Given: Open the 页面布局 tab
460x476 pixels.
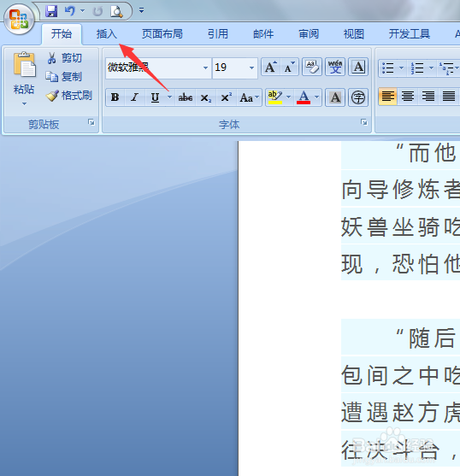Looking at the screenshot, I should pyautogui.click(x=162, y=33).
